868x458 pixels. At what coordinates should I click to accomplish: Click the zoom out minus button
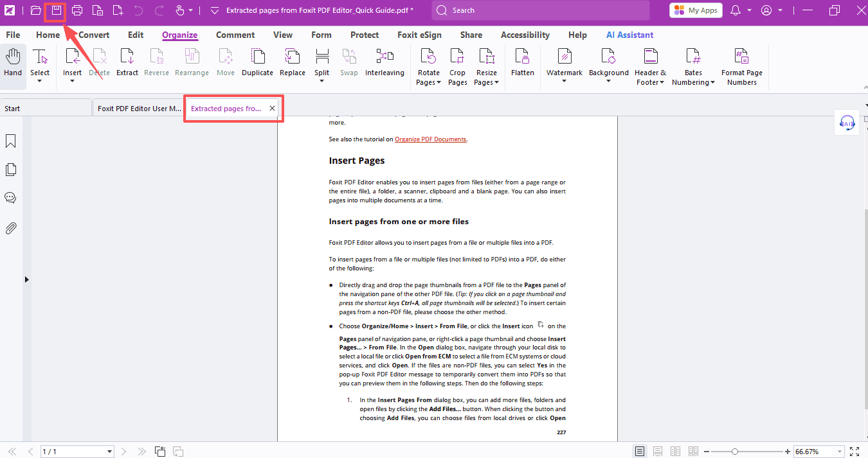(706, 452)
